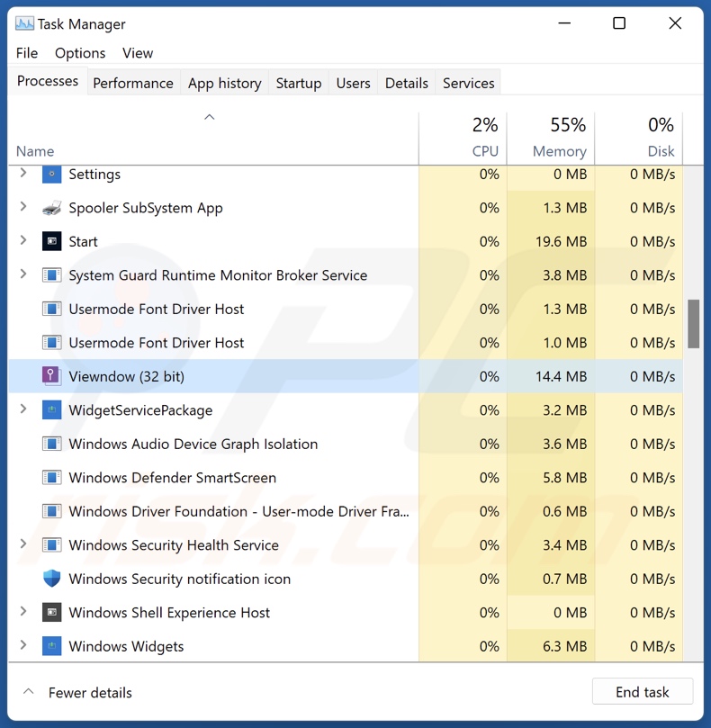Click the Fewer details link
The image size is (711, 728).
pyautogui.click(x=90, y=693)
